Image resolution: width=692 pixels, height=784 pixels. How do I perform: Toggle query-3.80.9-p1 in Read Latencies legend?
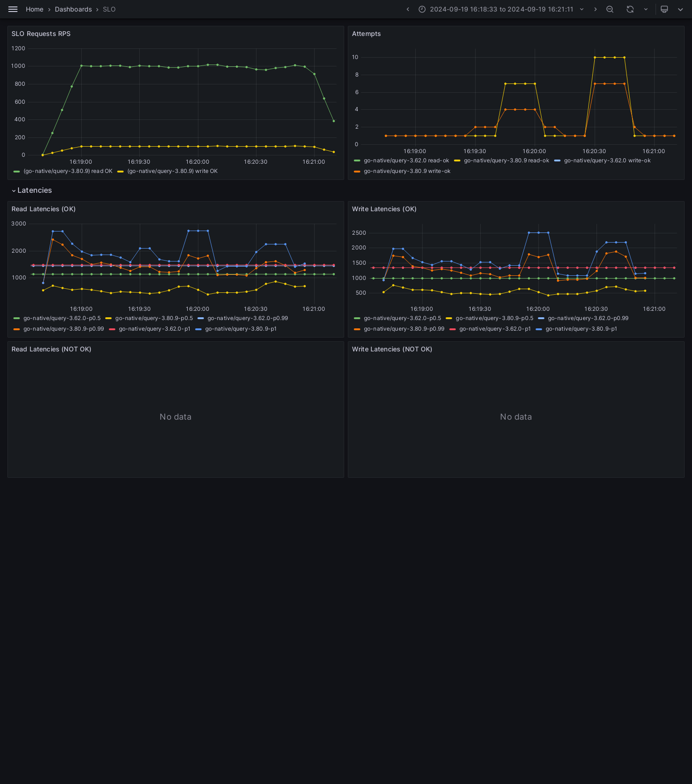pos(241,329)
